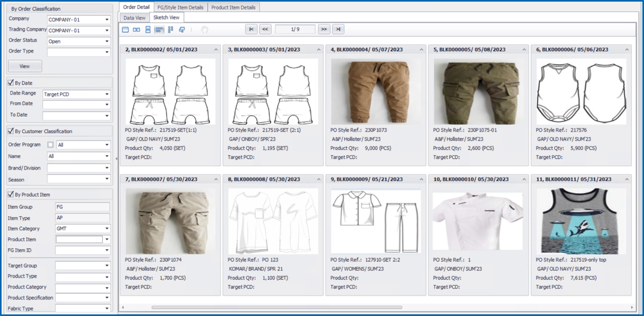Open the UFO tank top thumbnail
The width and height of the screenshot is (644, 316).
(581, 221)
